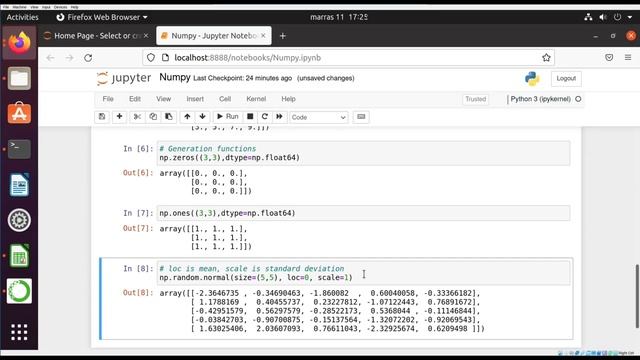Interrupt the kernel with the stop icon
640x360 pixels.
250,117
